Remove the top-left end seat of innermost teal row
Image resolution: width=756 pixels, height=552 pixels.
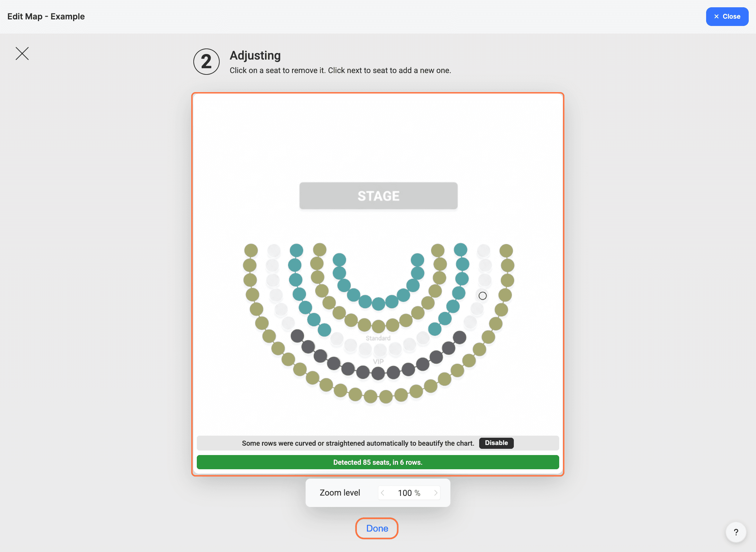tap(339, 260)
